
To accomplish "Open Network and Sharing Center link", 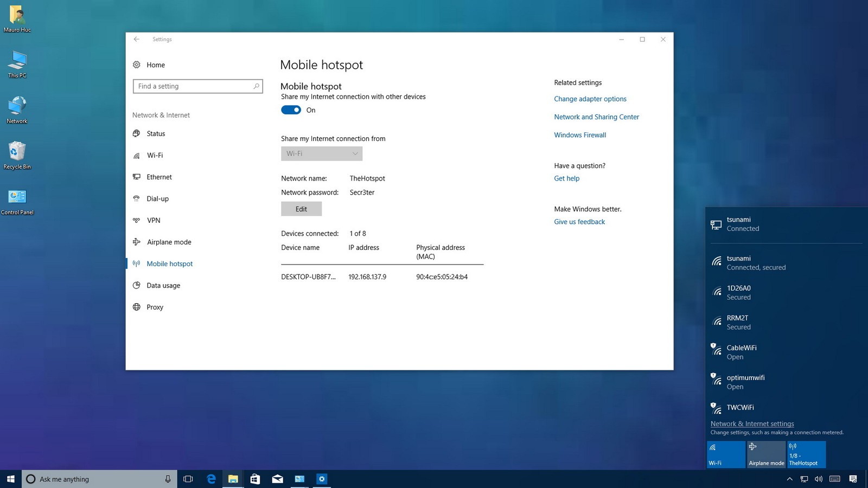I will (x=596, y=117).
